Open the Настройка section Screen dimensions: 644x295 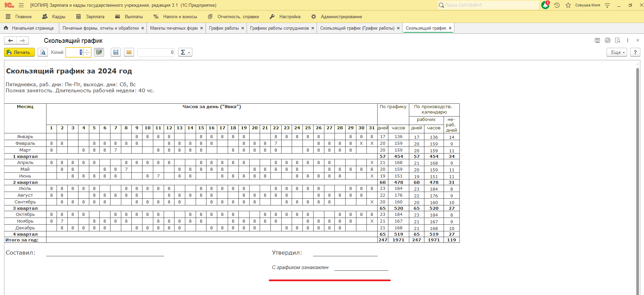(x=285, y=17)
